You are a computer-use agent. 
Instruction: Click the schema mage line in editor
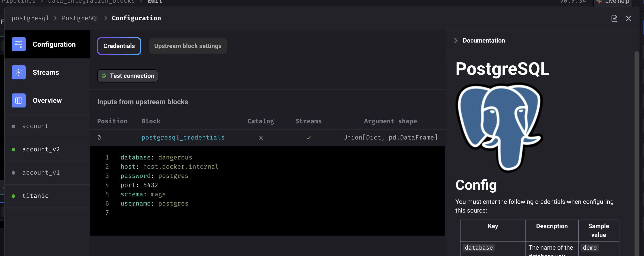coord(143,194)
